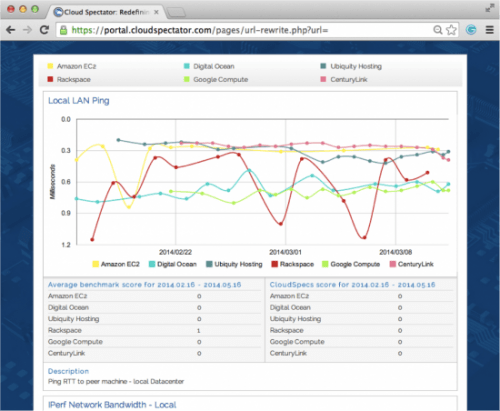This screenshot has height=411, width=500.
Task: Click the 2014/03/01 date axis label
Action: point(285,252)
